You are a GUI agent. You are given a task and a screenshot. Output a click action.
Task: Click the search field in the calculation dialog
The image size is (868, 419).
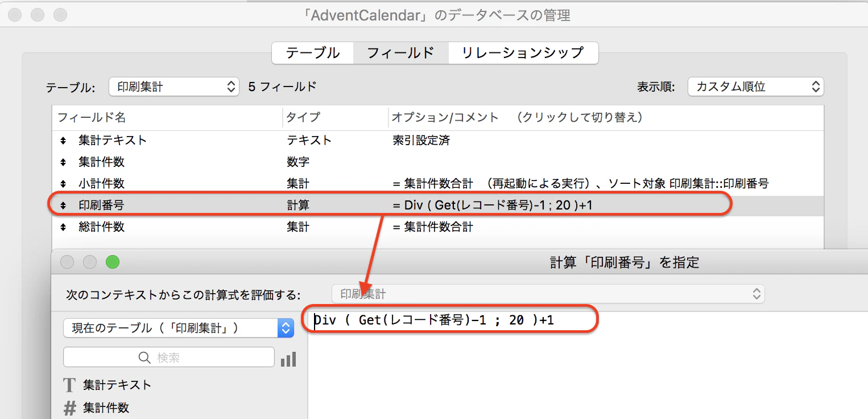pos(169,358)
